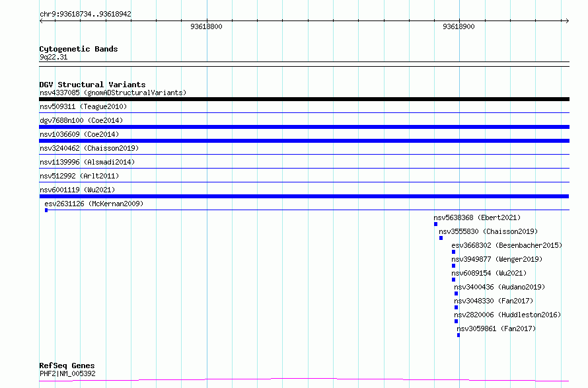Open variant nsv512992 (Arlt2011)

pos(79,176)
